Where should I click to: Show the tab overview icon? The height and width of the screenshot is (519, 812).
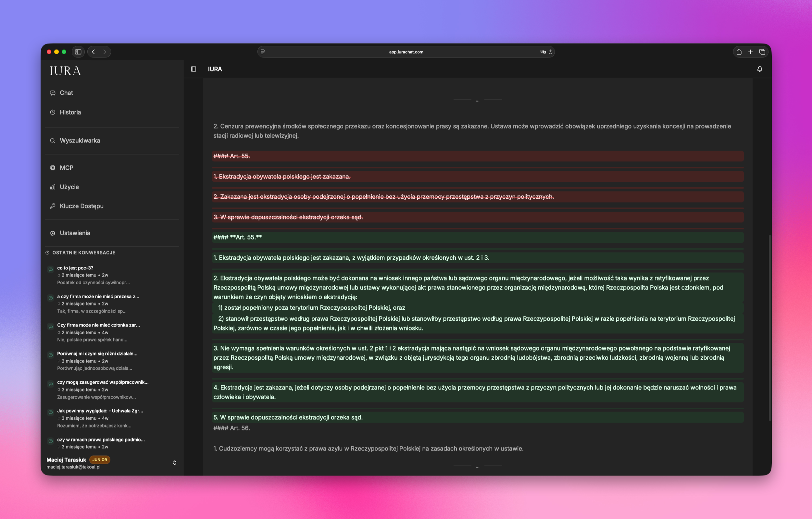point(762,52)
